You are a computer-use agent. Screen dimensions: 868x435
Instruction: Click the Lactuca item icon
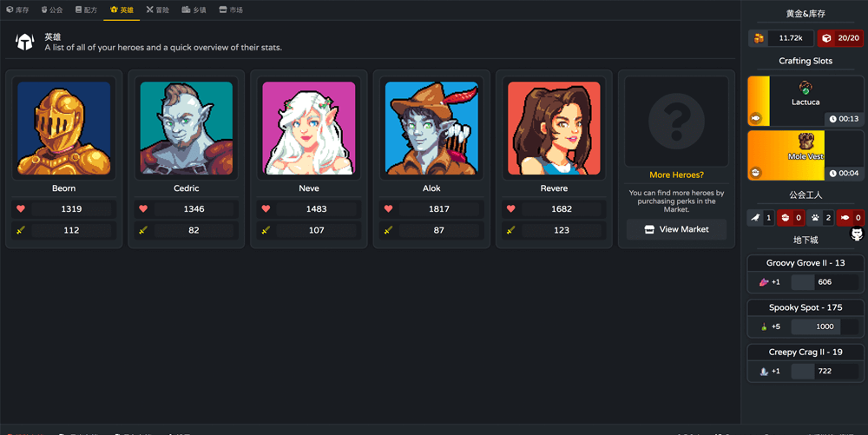pyautogui.click(x=806, y=89)
